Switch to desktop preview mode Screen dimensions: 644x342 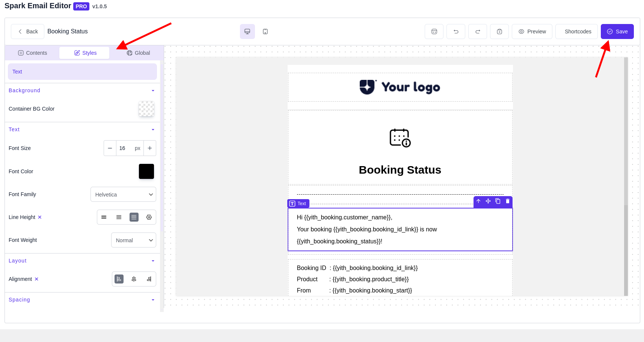[247, 31]
